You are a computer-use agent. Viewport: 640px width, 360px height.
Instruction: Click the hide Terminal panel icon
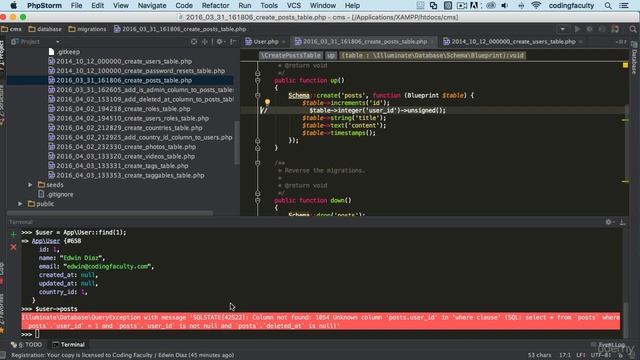(x=622, y=222)
